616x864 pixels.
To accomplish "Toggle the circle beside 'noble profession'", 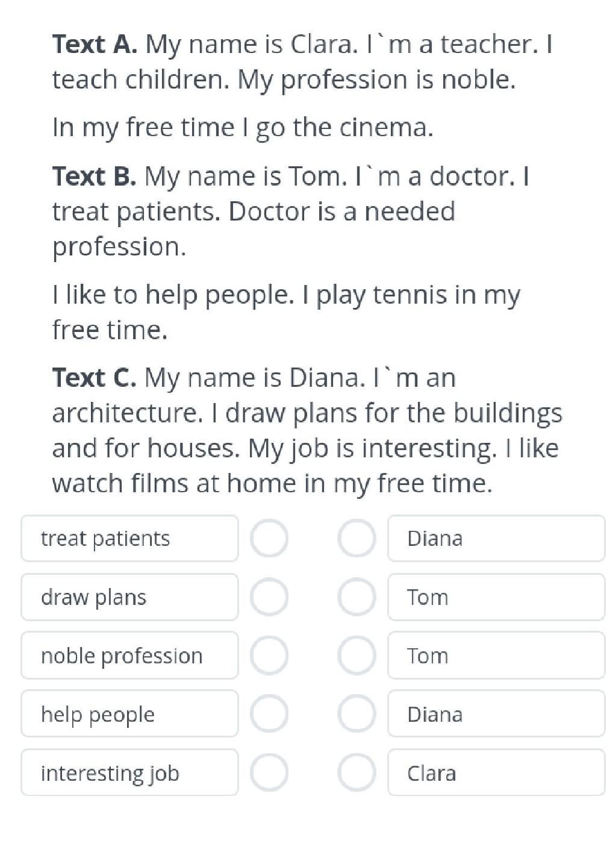I will [269, 656].
